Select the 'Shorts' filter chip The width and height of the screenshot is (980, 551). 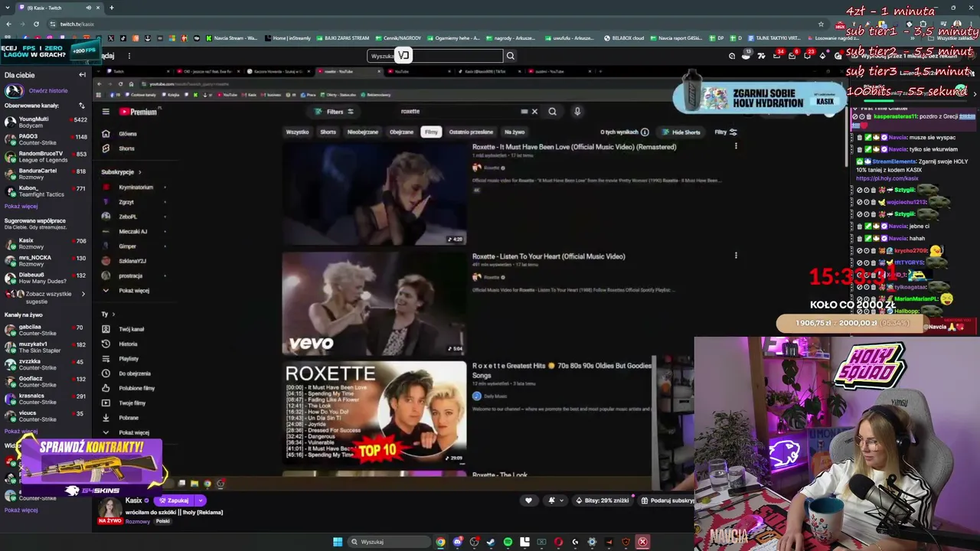coord(328,132)
